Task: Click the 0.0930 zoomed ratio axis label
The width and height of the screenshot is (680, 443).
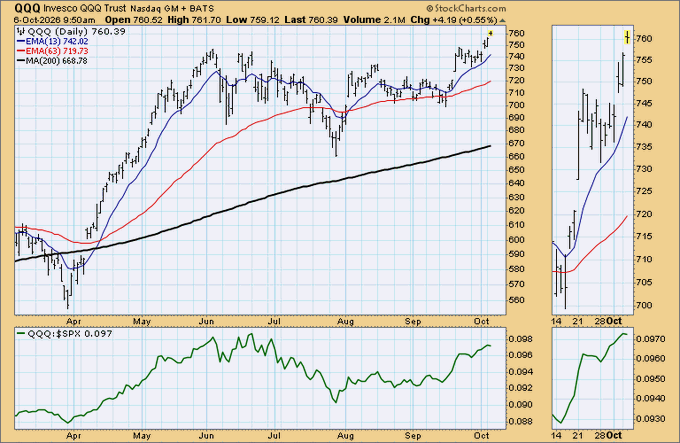Action: point(650,419)
